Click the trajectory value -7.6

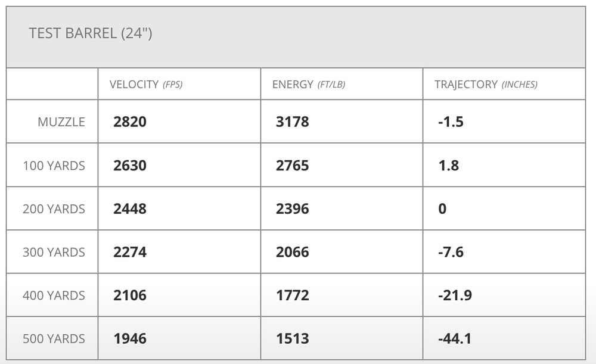tap(451, 252)
